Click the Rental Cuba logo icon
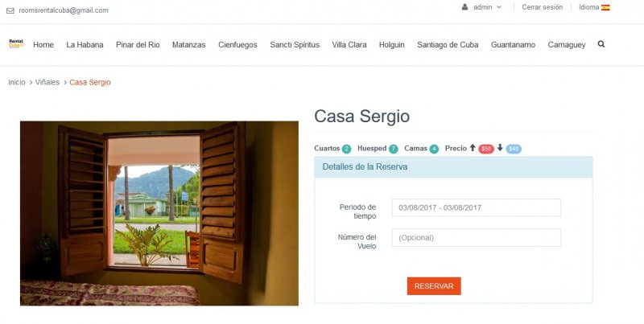 pyautogui.click(x=16, y=43)
